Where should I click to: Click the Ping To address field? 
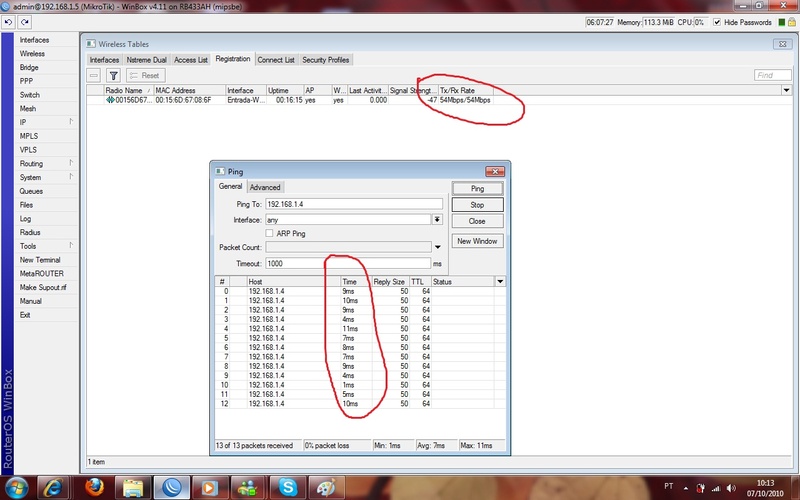pos(354,204)
